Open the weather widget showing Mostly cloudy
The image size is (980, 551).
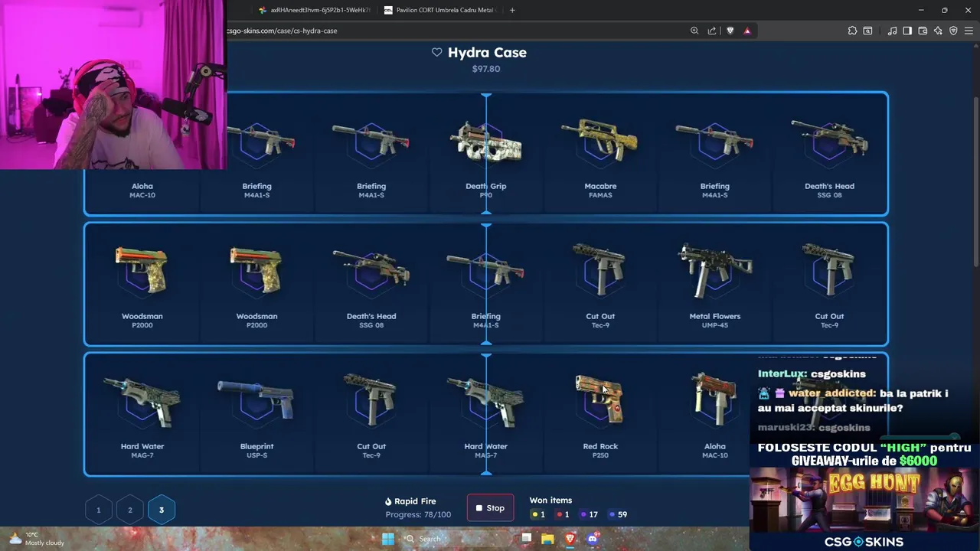click(x=36, y=539)
